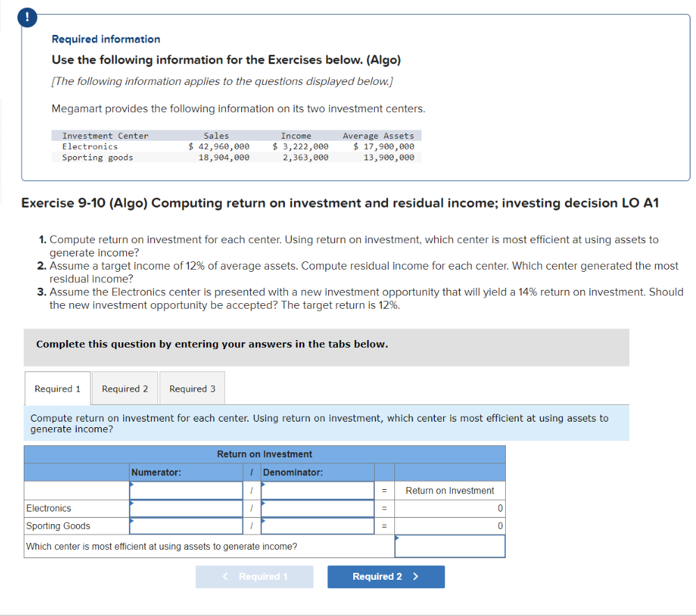Screen dimensions: 696x616
Task: Select the denominator label dropdown in header row
Action: click(318, 491)
